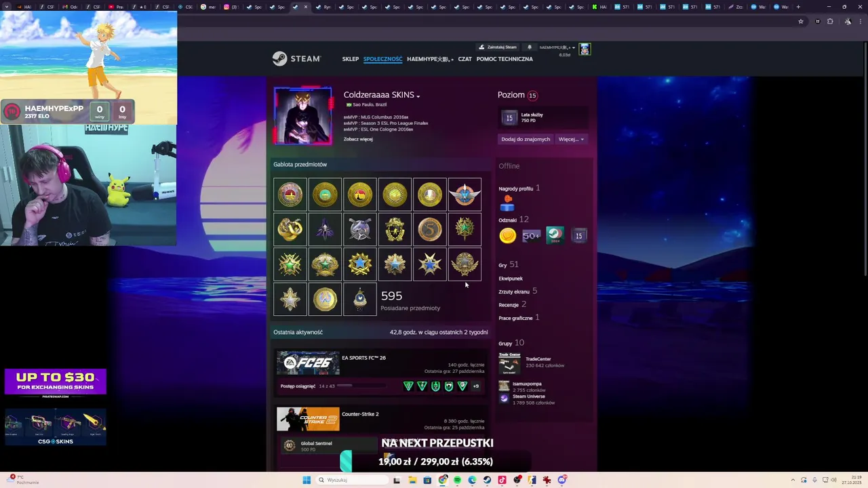Open the TradeCenter group
This screenshot has width=868, height=488.
[538, 359]
